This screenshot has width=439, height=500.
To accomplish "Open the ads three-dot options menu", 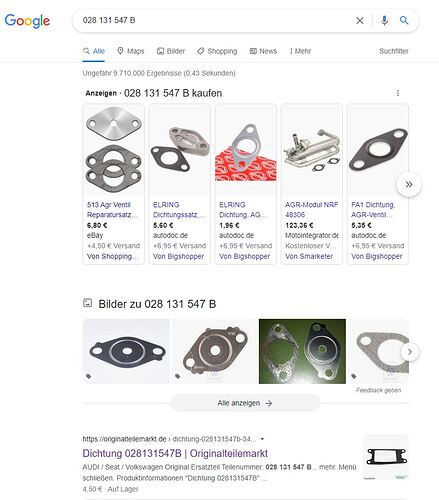I will [398, 93].
